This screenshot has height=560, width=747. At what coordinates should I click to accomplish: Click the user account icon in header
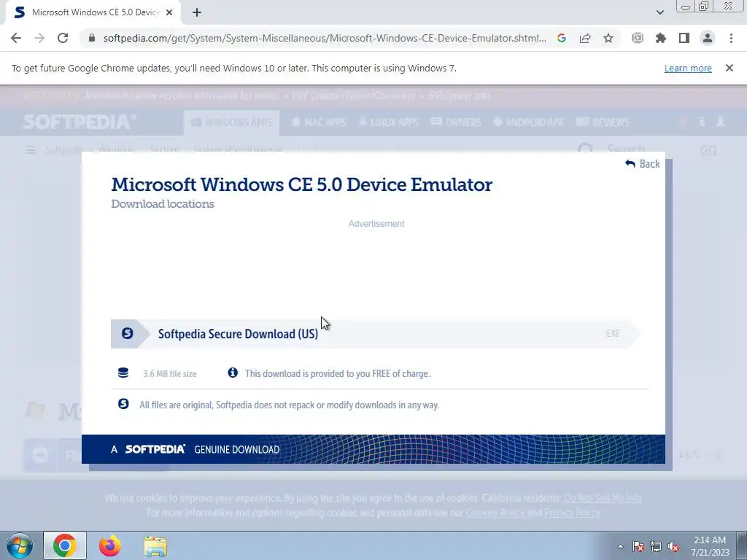click(x=721, y=122)
